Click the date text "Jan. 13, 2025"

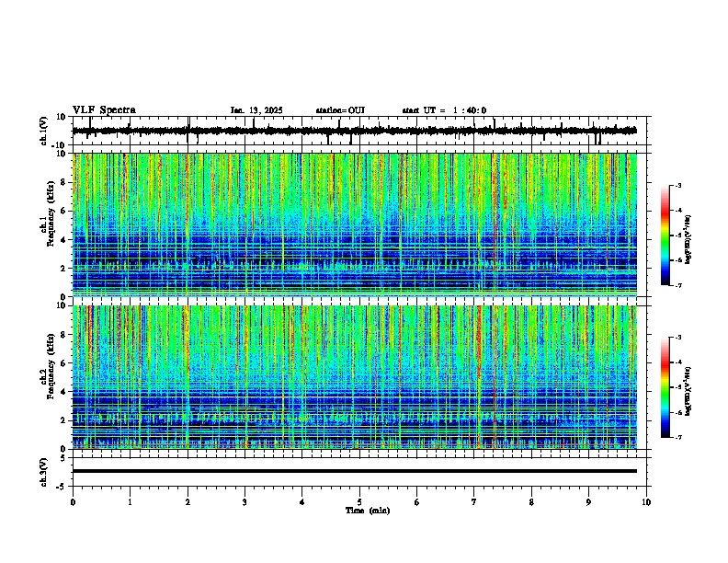pyautogui.click(x=256, y=110)
